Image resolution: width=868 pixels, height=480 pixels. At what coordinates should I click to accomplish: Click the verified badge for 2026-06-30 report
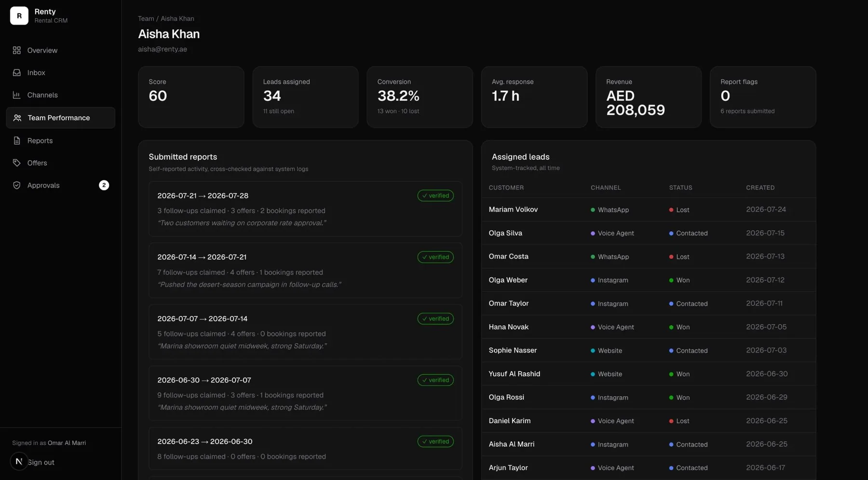pyautogui.click(x=435, y=380)
